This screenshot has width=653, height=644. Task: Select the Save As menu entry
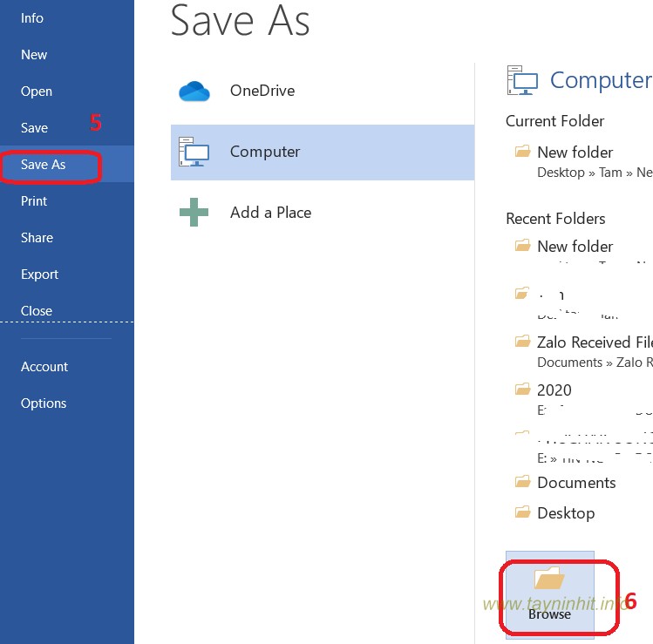click(x=44, y=165)
